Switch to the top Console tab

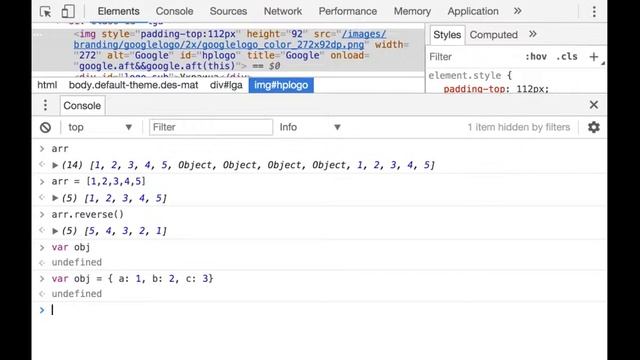pyautogui.click(x=174, y=11)
